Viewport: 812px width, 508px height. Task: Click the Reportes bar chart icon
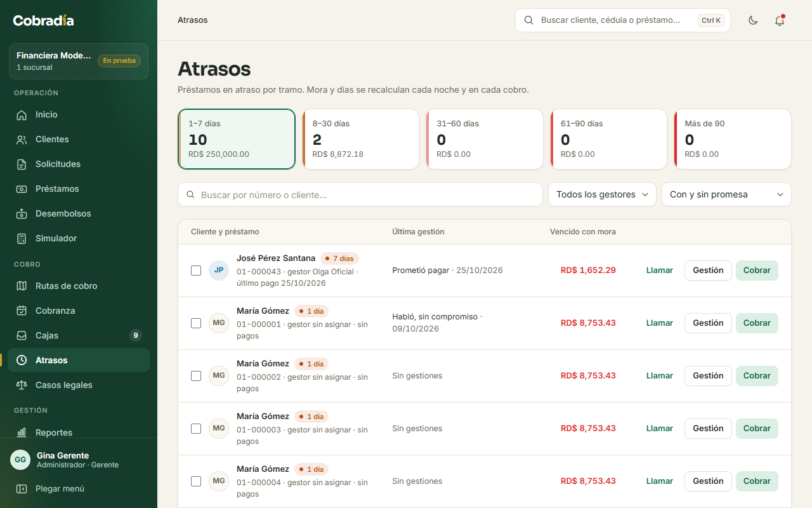tap(22, 432)
